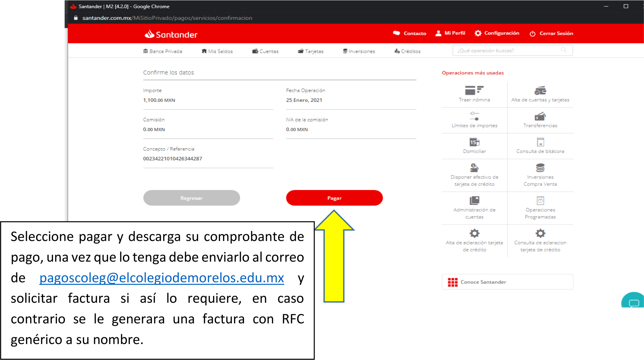644x360 pixels.
Task: Click the Comisión 0.00 MXN value
Action: coord(154,130)
